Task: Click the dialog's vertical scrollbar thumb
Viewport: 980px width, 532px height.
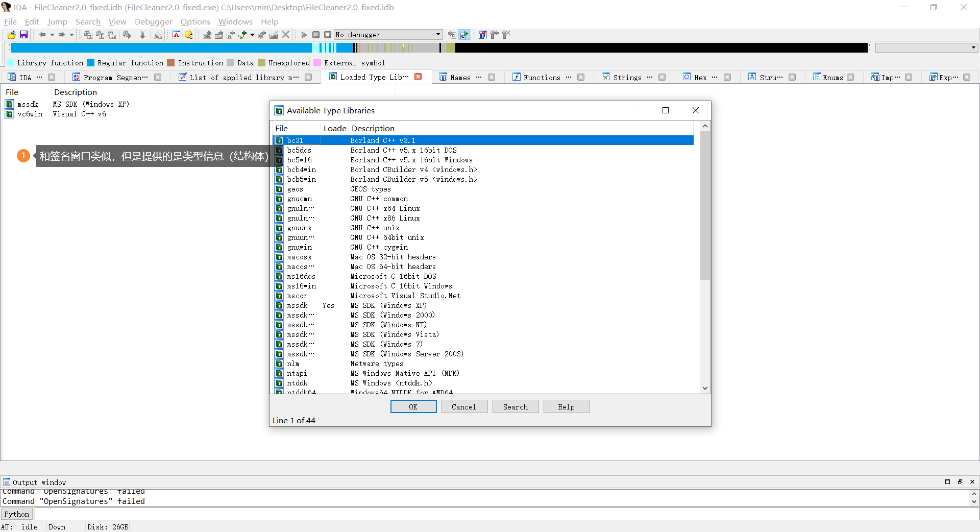Action: click(x=705, y=205)
